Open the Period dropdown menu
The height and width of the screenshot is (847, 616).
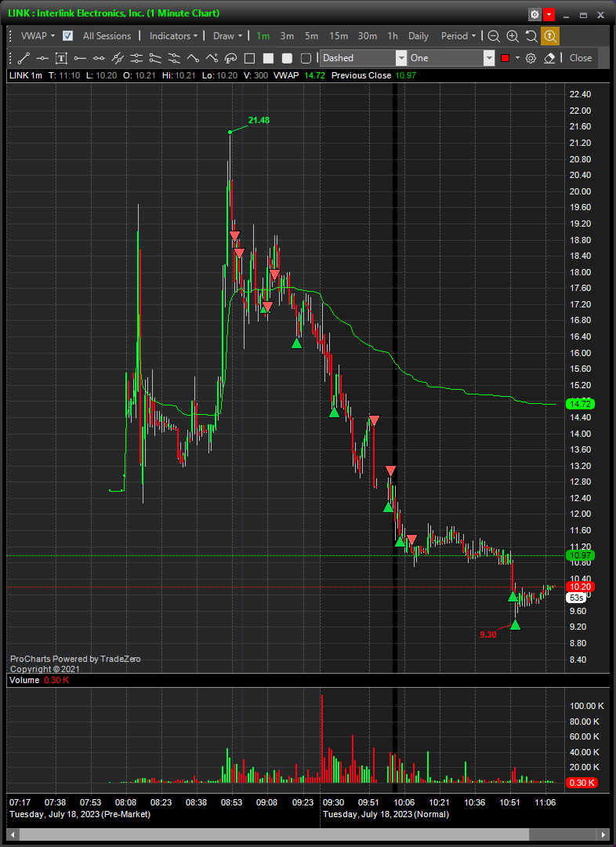[458, 35]
